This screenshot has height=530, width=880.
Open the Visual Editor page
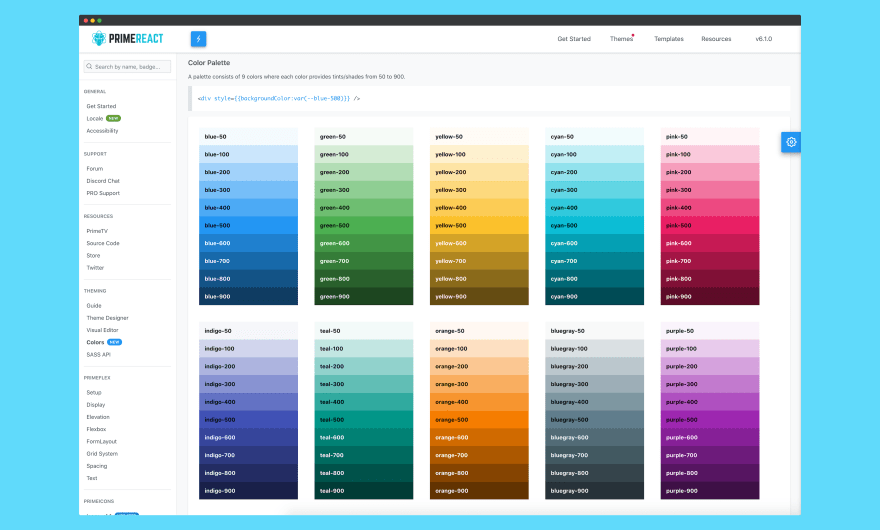[x=102, y=330]
